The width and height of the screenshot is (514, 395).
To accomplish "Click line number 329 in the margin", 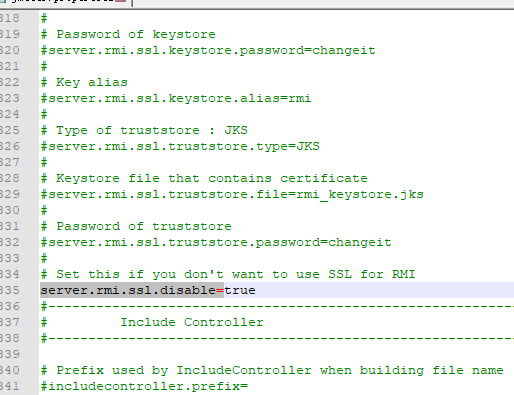I will coord(10,194).
